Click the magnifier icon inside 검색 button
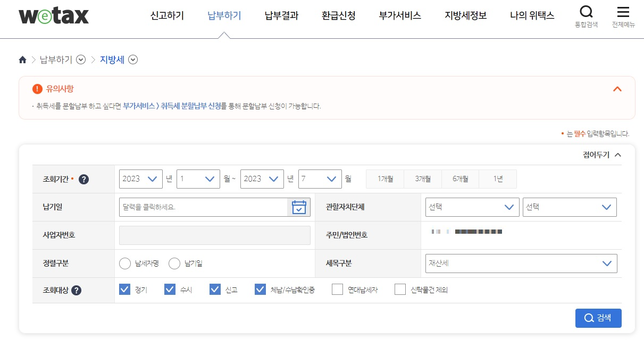This screenshot has width=644, height=340. tap(589, 318)
